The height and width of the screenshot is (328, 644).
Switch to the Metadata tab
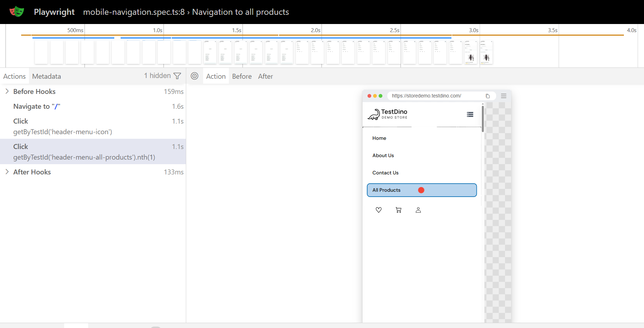point(47,76)
